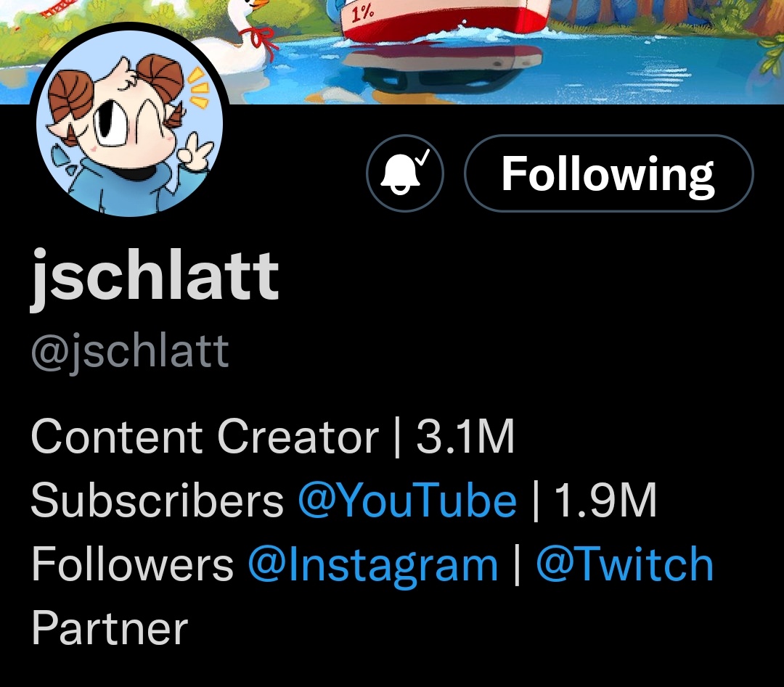
Task: Click the gray @jschlatt handle text
Action: tap(130, 350)
